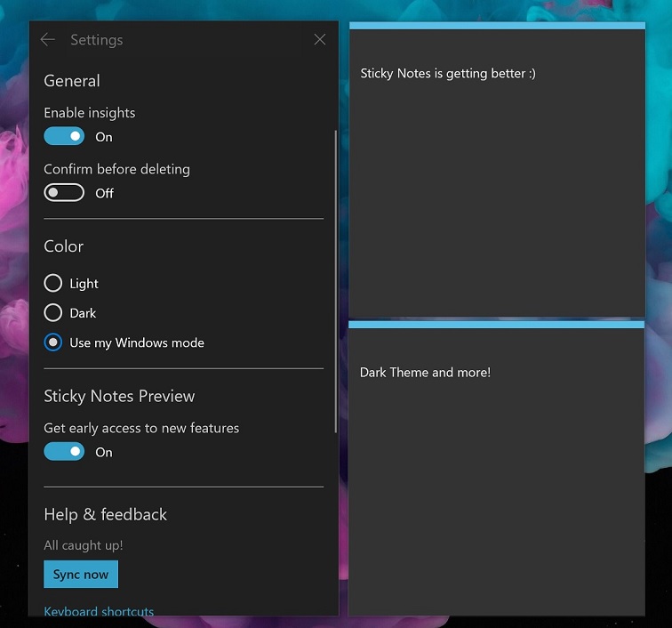Click the 'Dark Theme and more!' note text
Viewport: 672px width, 628px height.
[425, 373]
